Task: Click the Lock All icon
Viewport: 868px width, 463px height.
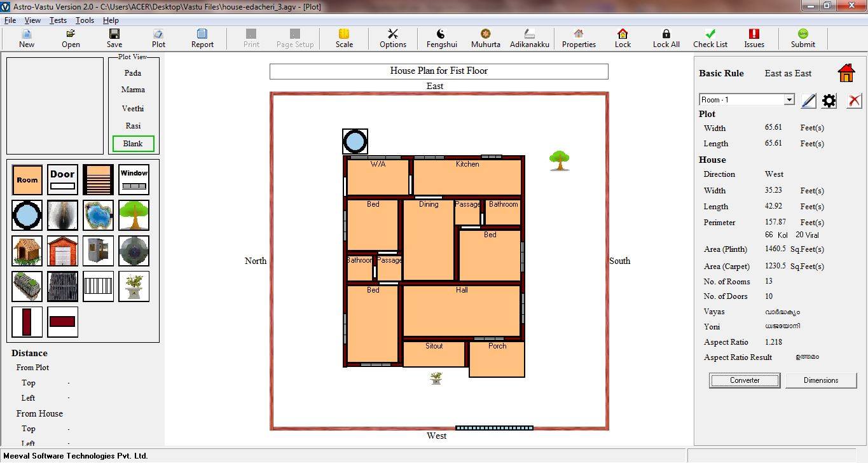Action: 666,38
